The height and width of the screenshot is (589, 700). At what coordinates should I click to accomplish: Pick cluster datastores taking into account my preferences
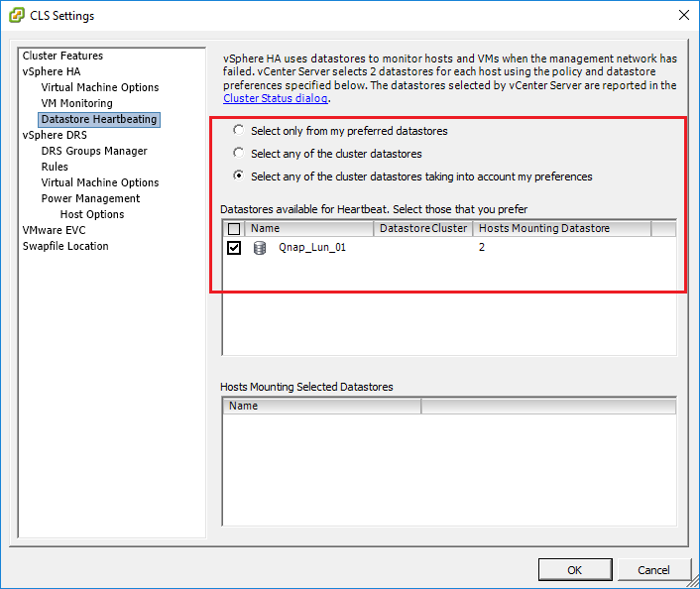pyautogui.click(x=239, y=176)
